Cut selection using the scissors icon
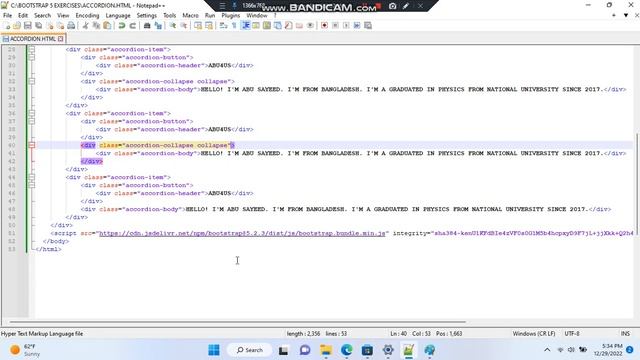Screen dimensions: 640x360 86,26
